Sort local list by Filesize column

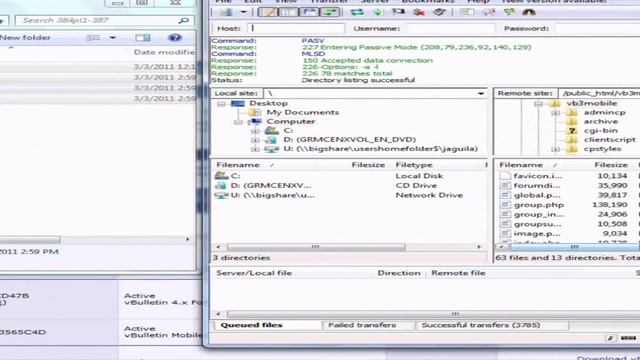(x=368, y=165)
